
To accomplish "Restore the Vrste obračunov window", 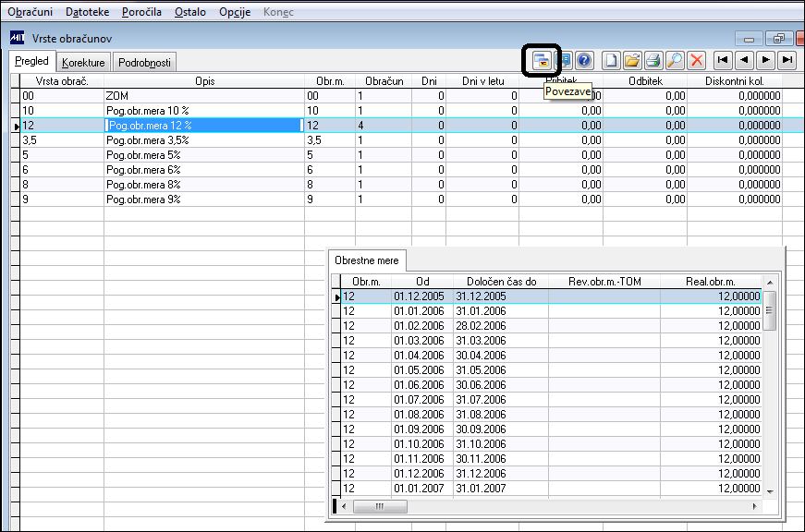I will 779,39.
